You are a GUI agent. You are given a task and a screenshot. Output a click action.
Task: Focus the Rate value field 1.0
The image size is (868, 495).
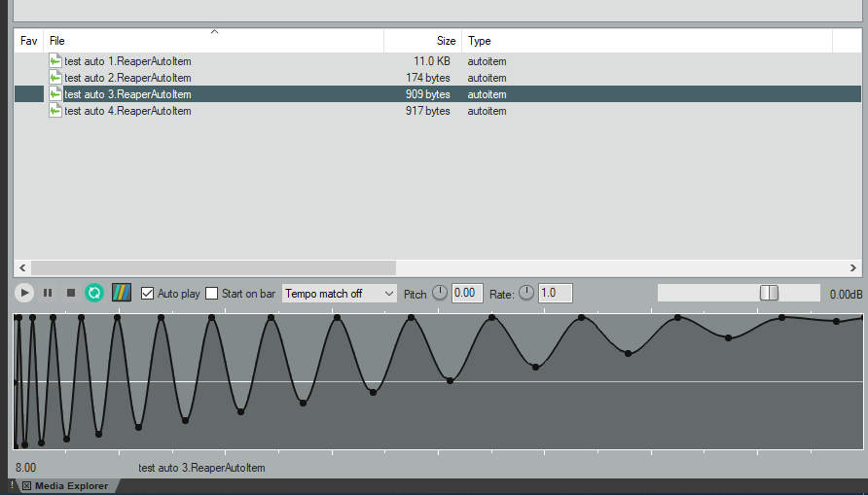tap(556, 293)
